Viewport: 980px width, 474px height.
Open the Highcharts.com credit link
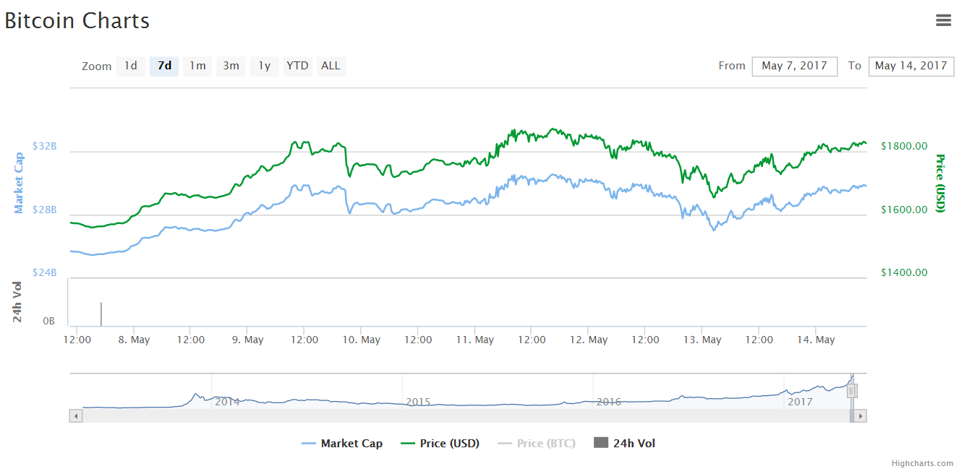coord(921,464)
